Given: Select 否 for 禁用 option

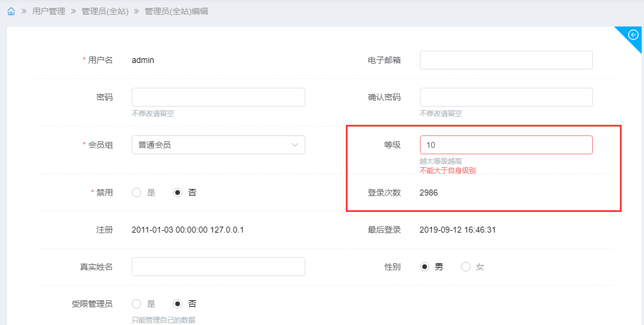Looking at the screenshot, I should (178, 193).
